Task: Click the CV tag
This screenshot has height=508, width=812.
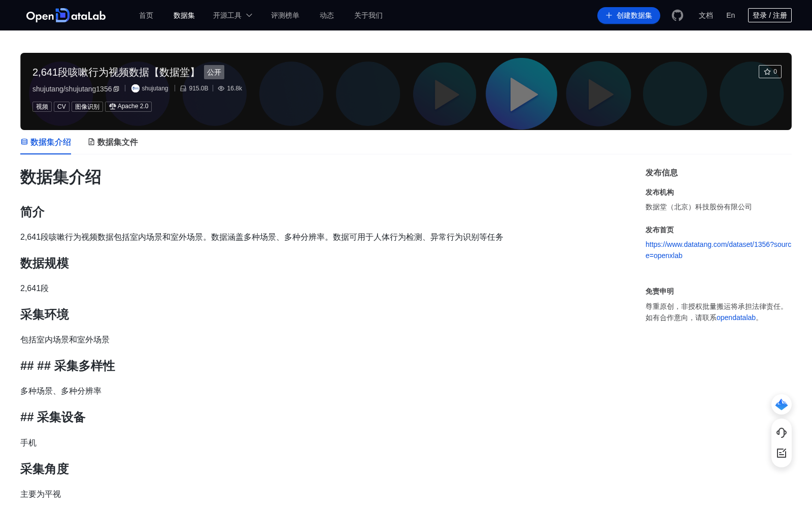Action: point(61,107)
